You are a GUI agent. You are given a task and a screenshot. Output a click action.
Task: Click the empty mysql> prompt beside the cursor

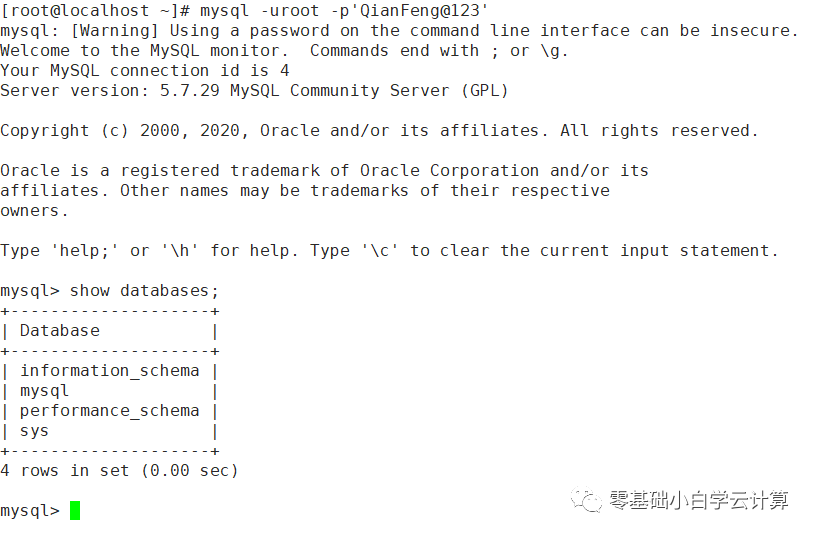point(30,511)
